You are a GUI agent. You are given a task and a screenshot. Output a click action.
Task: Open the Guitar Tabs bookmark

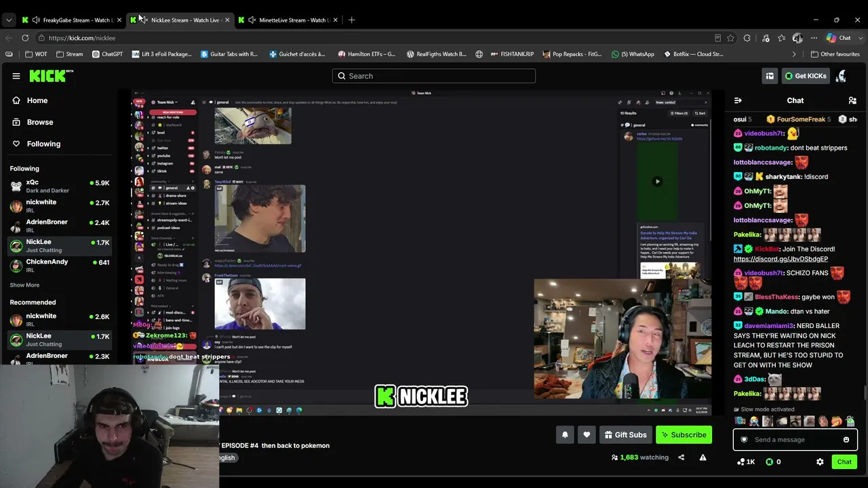229,54
